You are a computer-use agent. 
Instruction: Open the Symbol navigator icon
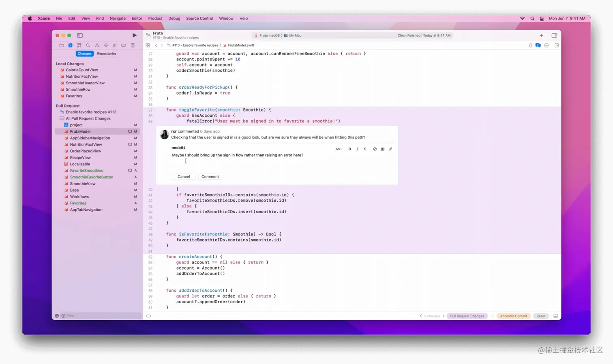pyautogui.click(x=79, y=45)
